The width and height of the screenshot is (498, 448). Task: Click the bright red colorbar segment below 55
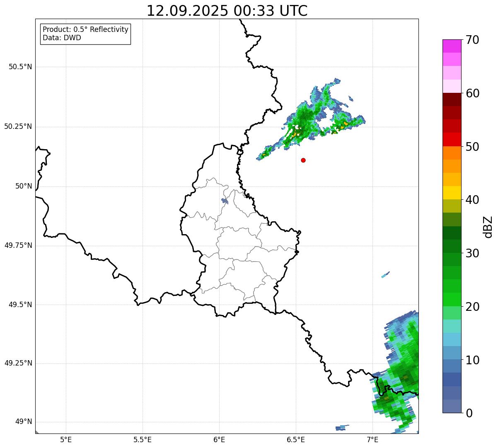tap(452, 140)
